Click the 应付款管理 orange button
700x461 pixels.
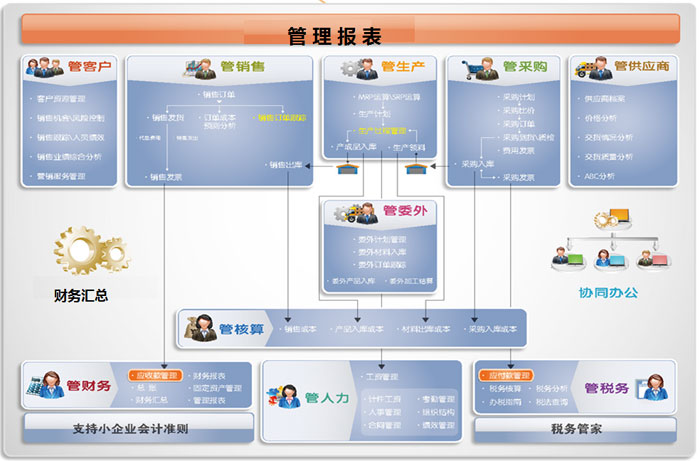[510, 375]
